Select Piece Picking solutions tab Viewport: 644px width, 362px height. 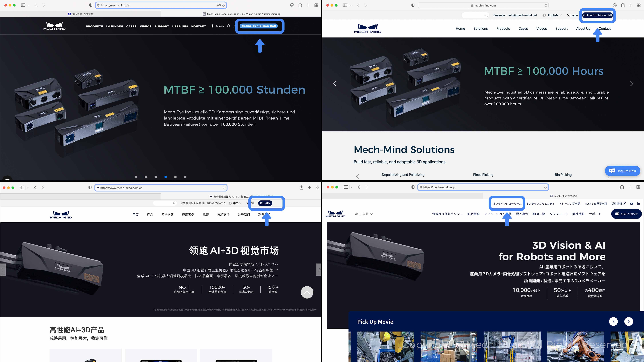point(483,175)
